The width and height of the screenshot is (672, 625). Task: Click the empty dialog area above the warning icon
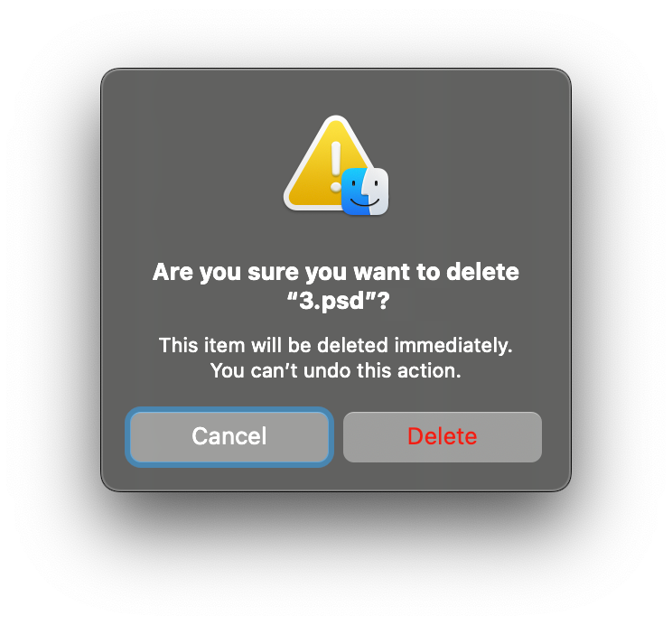pos(336,91)
